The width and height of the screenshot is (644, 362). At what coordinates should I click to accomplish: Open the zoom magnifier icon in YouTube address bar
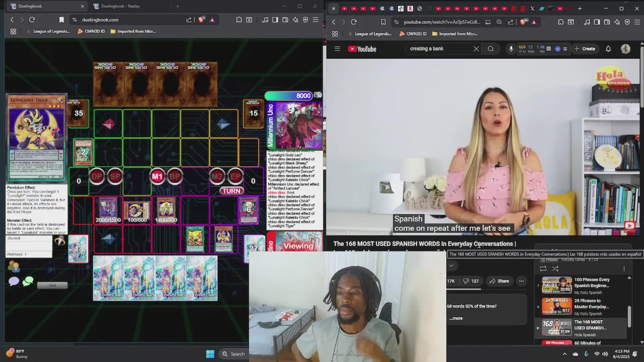tap(499, 22)
